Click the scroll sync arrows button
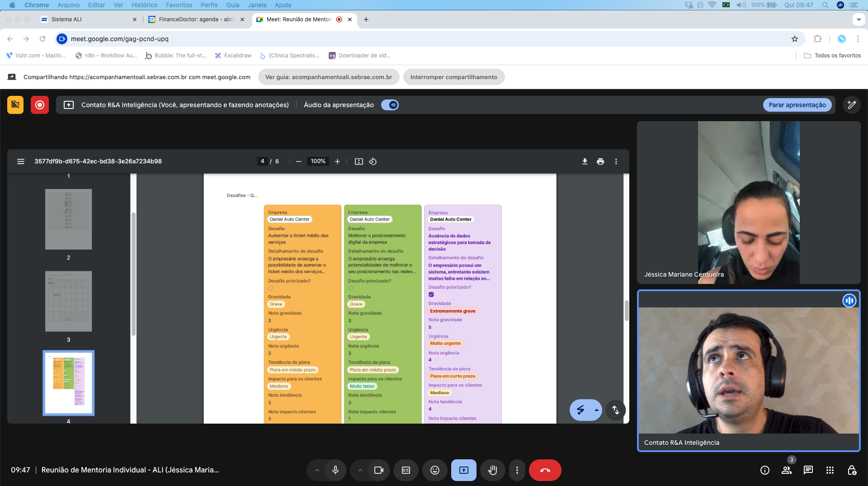The image size is (868, 486). coord(616,410)
